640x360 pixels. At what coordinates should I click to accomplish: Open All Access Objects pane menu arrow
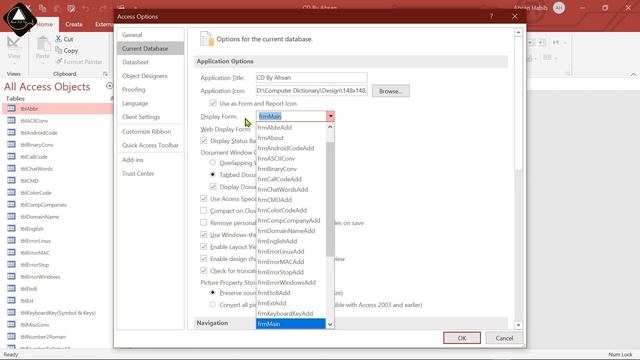click(109, 86)
